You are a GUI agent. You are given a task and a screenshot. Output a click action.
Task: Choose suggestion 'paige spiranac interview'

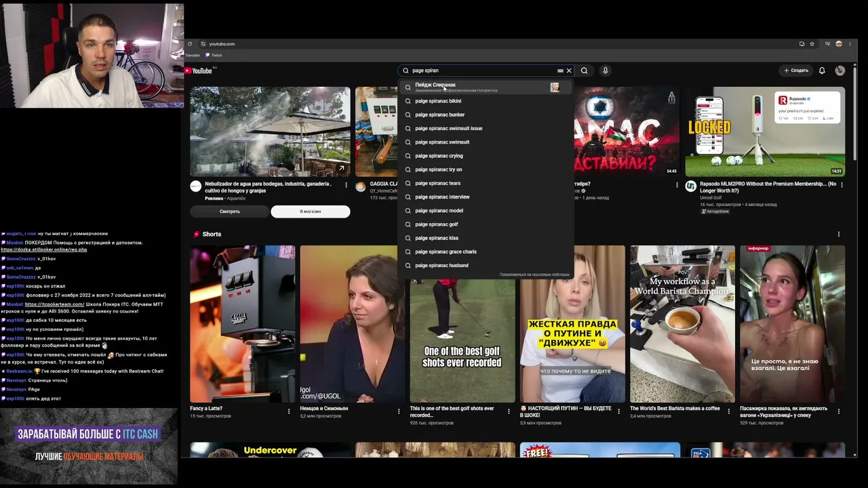point(485,197)
